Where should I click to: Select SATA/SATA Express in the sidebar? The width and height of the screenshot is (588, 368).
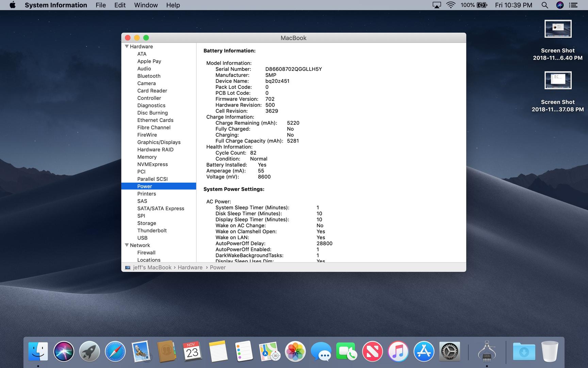161,209
